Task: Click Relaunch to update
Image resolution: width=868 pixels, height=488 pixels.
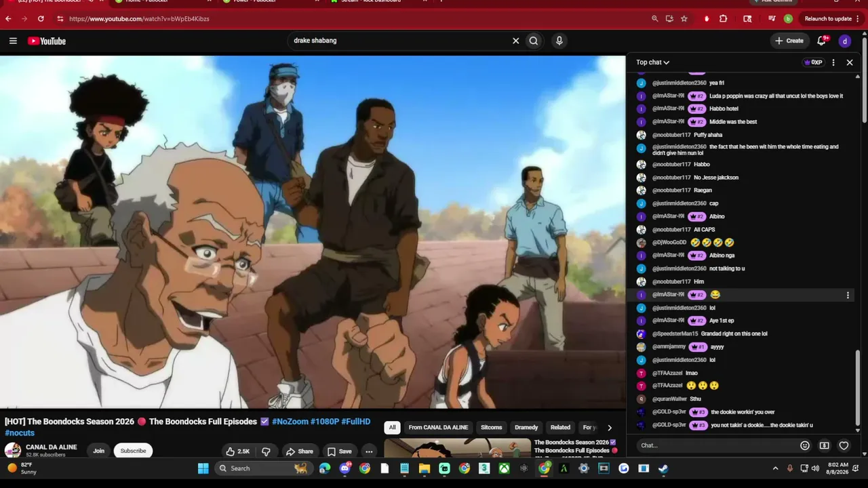Action: pos(828,19)
